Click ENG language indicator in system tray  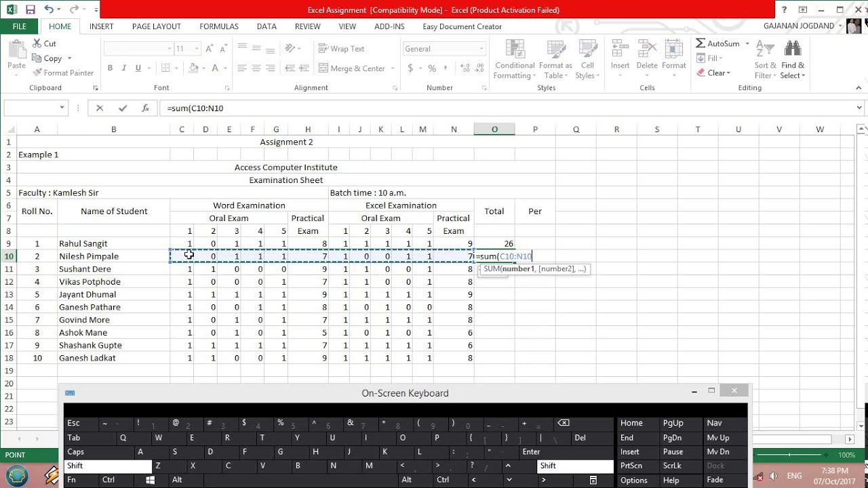(x=794, y=476)
